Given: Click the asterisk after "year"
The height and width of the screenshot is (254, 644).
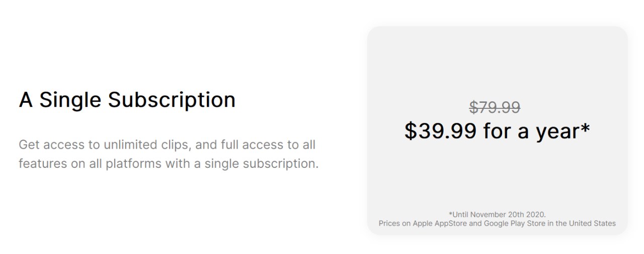Looking at the screenshot, I should 585,128.
